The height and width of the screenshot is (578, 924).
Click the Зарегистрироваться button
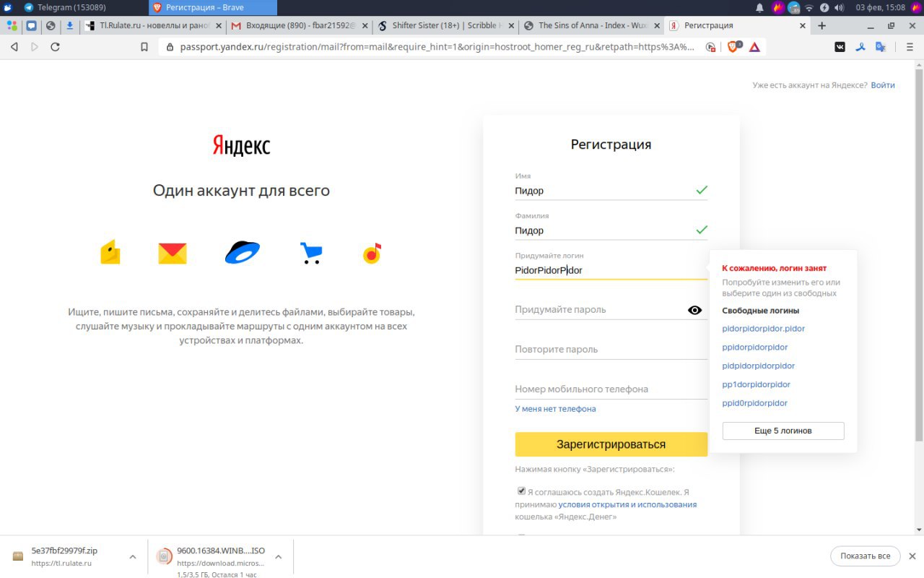coord(611,444)
